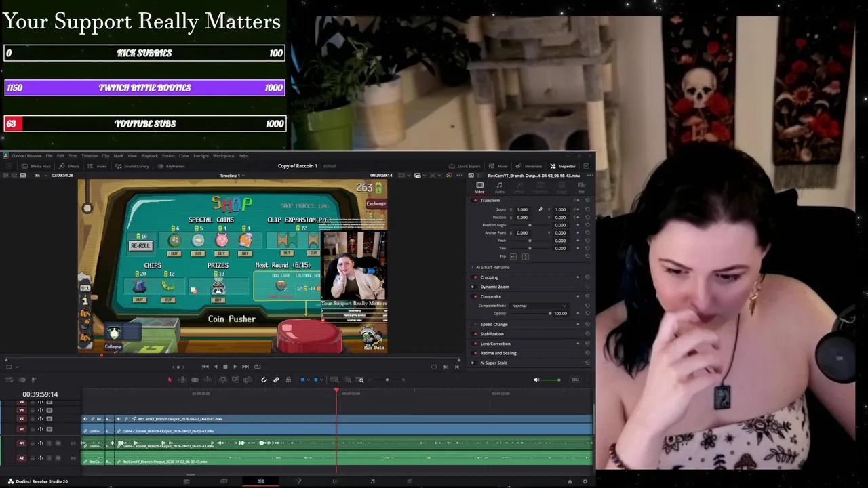The image size is (868, 488).
Task: Toggle the Stabilization enable switch
Action: [x=474, y=334]
